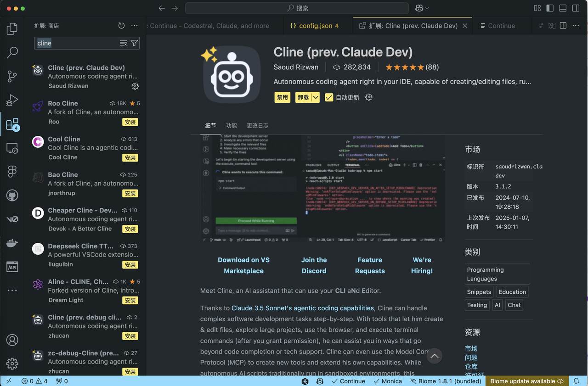Viewport: 588px width, 386px height.
Task: Open Source Control view
Action: pyautogui.click(x=12, y=76)
